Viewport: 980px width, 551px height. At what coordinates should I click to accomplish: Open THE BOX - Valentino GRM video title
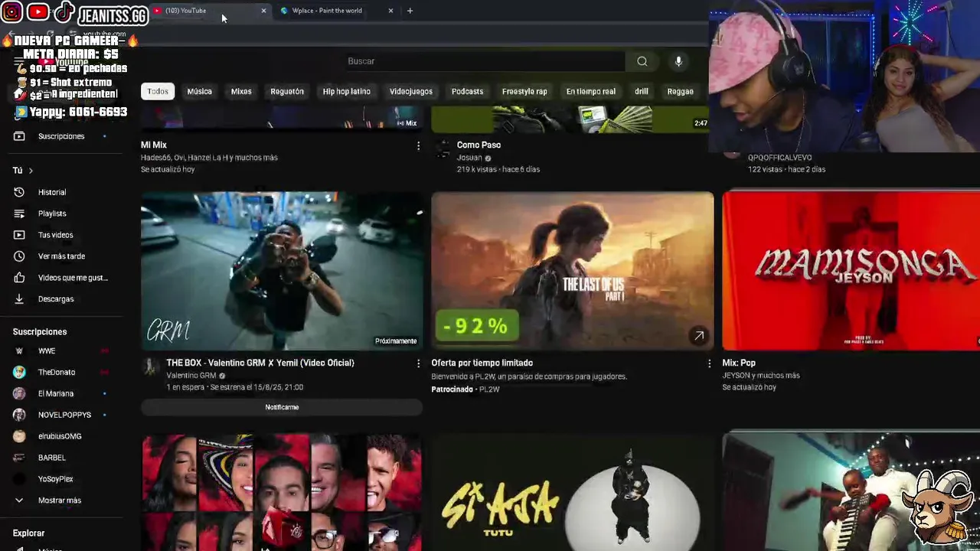260,363
